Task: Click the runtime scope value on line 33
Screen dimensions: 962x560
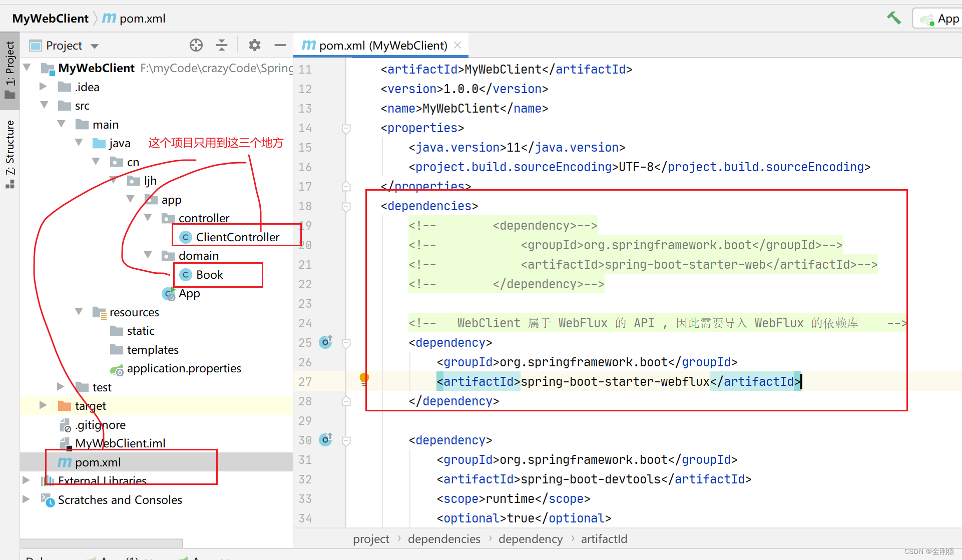Action: (x=510, y=498)
